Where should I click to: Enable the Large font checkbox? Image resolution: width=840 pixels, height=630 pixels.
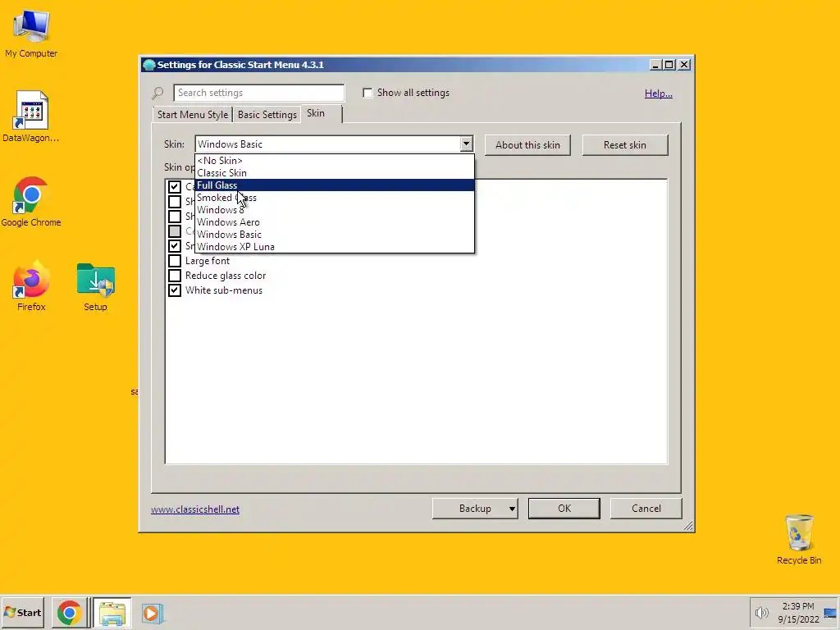click(x=175, y=261)
